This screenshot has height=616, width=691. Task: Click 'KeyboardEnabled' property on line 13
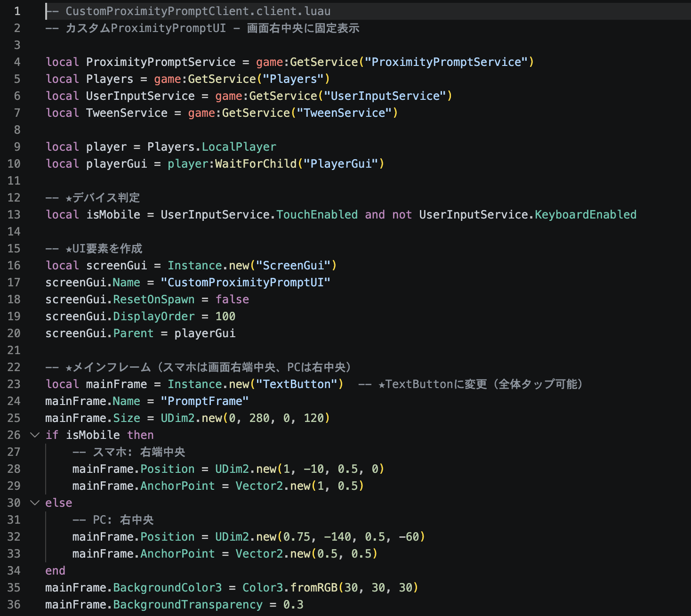click(x=586, y=214)
